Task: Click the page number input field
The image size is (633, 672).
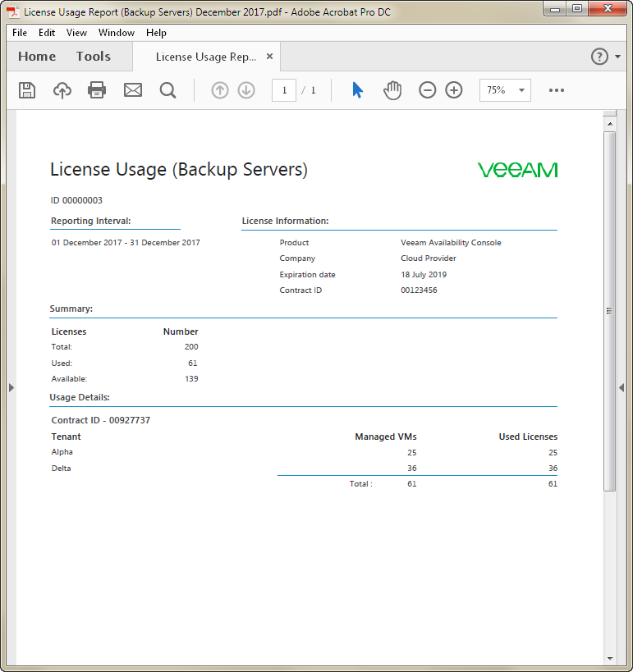Action: (284, 90)
